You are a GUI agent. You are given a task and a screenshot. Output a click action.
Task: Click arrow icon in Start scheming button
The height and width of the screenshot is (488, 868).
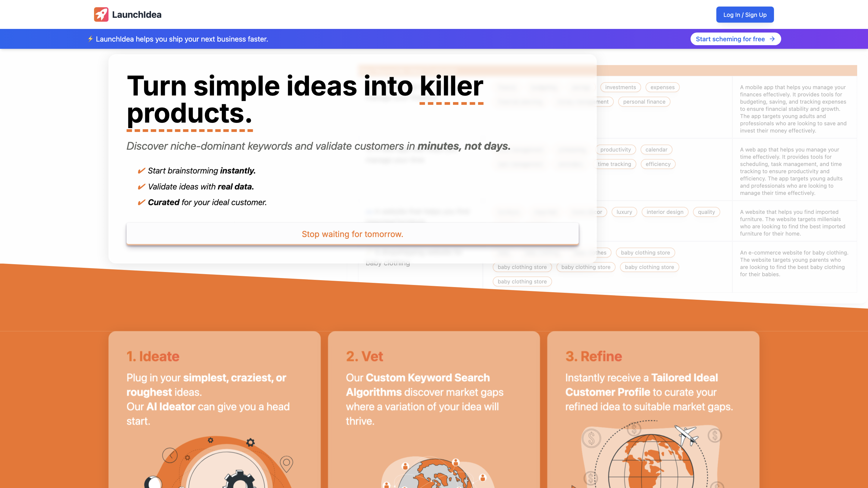click(x=772, y=39)
